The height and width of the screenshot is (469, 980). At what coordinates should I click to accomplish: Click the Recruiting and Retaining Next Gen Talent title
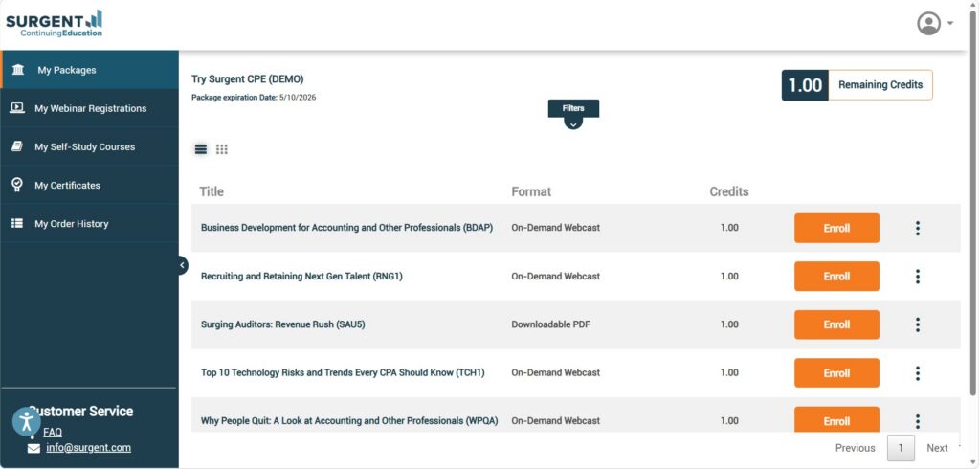point(301,276)
